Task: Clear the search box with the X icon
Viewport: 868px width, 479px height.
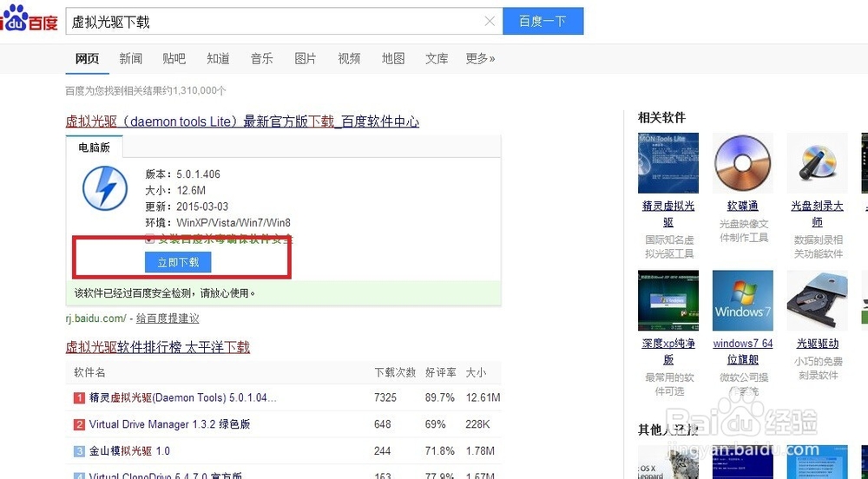Action: point(490,21)
